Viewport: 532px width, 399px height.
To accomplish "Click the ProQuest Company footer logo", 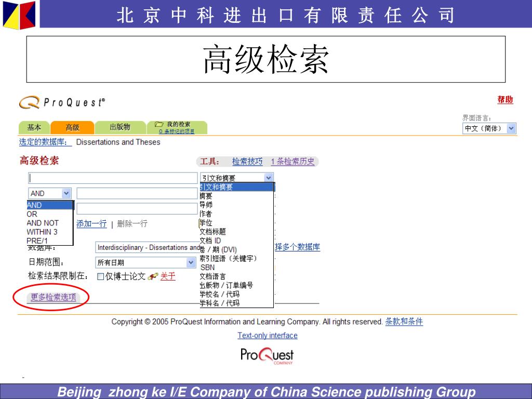I will tap(267, 356).
